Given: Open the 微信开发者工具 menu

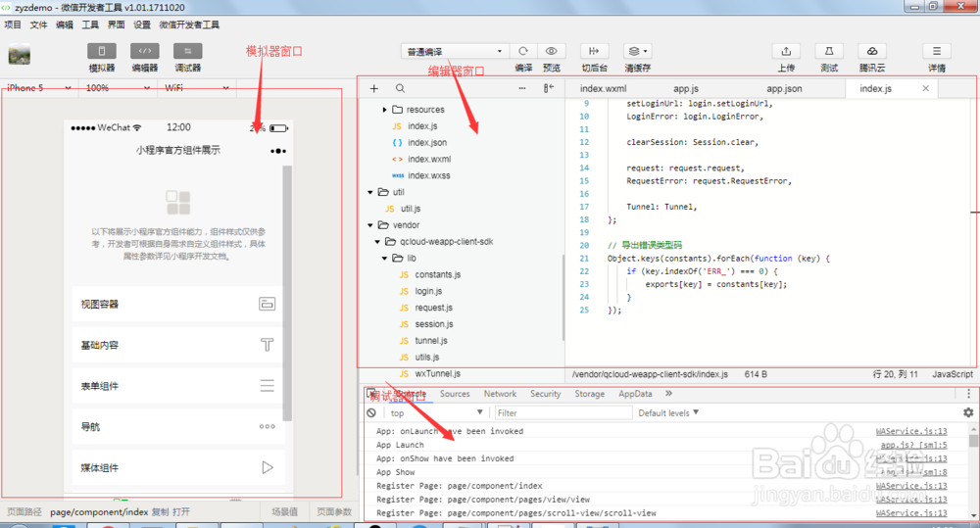Looking at the screenshot, I should click(189, 25).
